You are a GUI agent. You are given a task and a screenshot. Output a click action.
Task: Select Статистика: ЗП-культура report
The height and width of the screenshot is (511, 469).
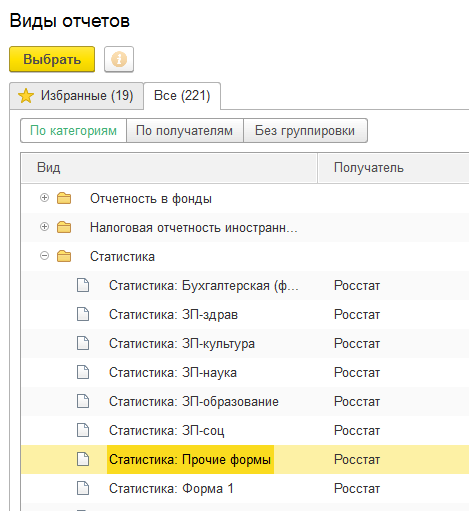tap(182, 344)
